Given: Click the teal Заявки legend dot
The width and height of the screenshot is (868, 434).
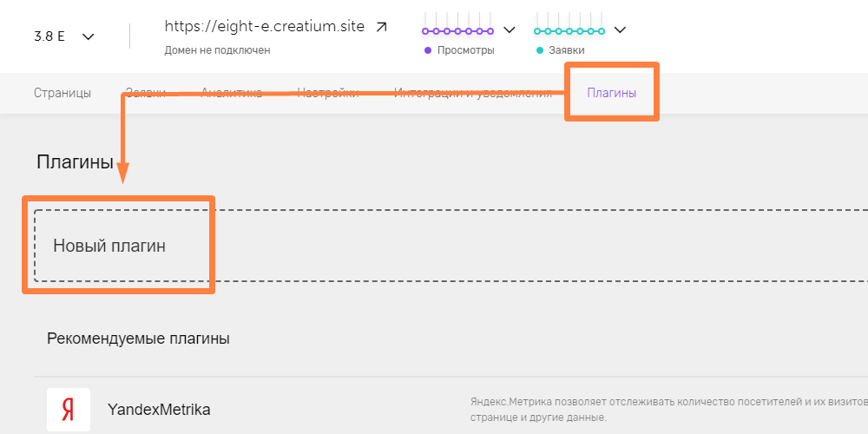Looking at the screenshot, I should 540,50.
